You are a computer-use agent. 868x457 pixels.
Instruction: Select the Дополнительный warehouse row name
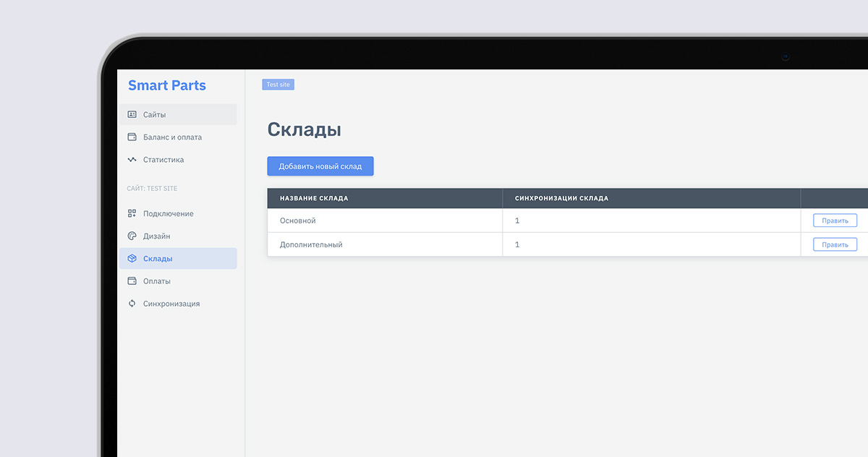(311, 244)
